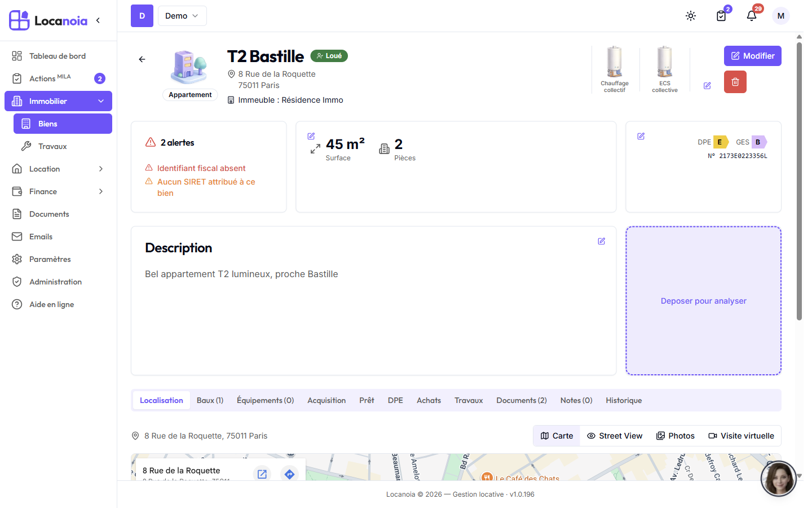Switch to the Prêt tab
This screenshot has width=812, height=508.
(367, 400)
